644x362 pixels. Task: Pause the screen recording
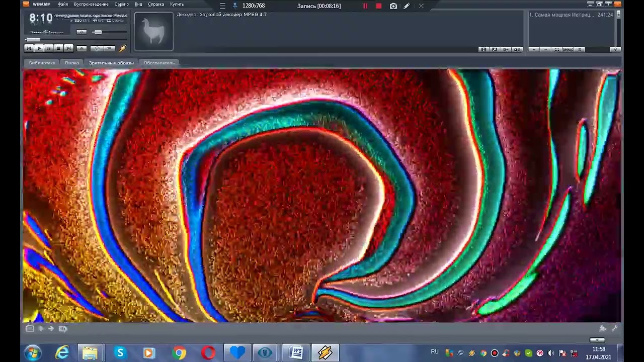365,6
